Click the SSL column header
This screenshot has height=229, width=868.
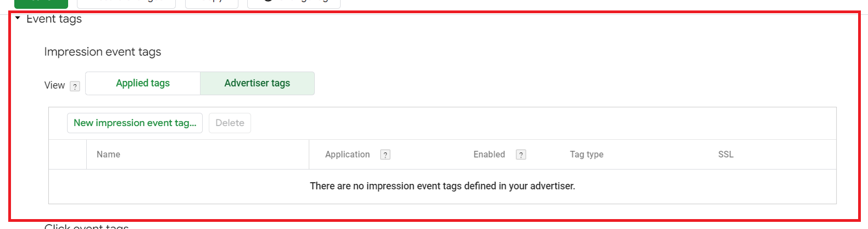[x=726, y=155]
